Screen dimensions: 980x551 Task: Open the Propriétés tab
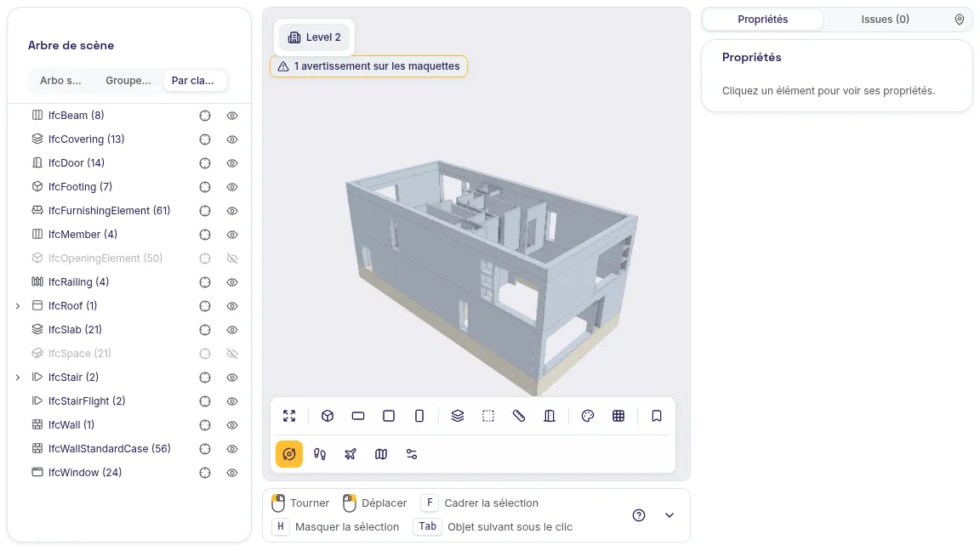tap(762, 20)
